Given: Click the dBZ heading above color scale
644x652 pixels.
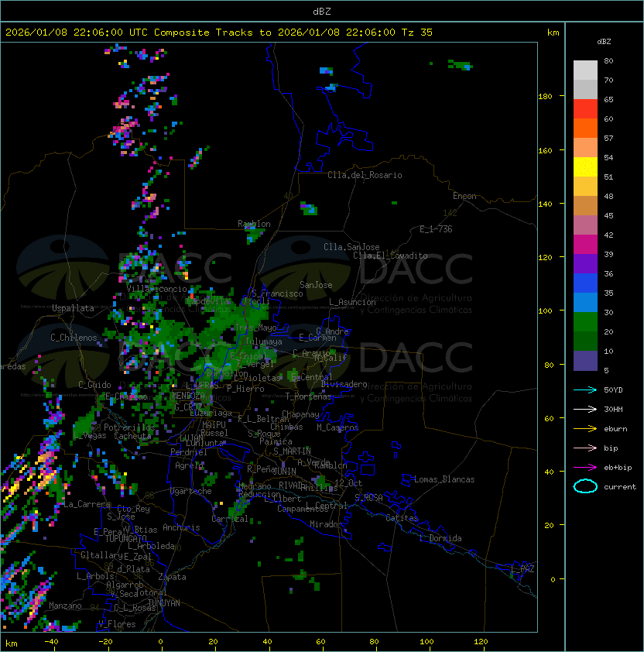Looking at the screenshot, I should 604,42.
